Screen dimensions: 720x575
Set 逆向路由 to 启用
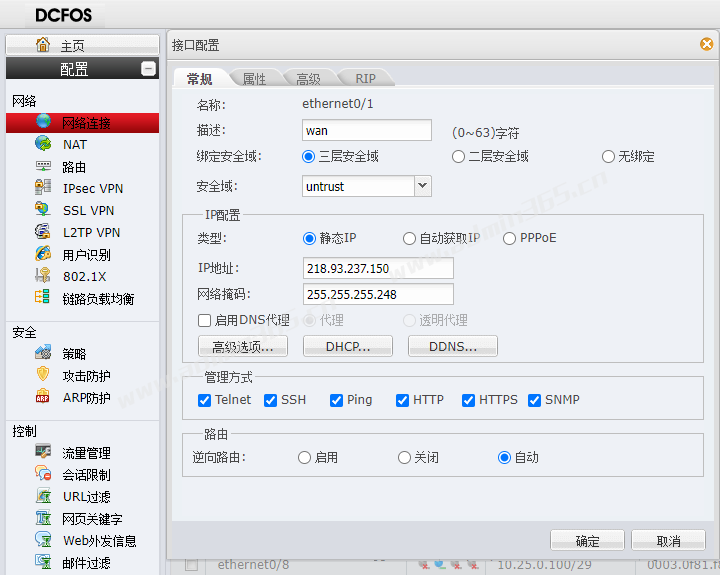304,457
